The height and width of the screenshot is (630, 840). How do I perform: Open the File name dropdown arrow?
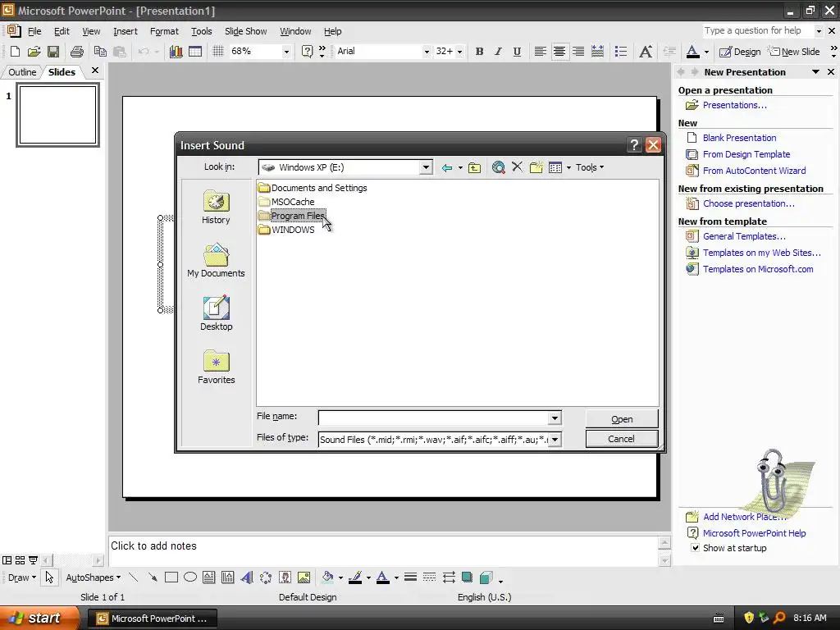(555, 418)
